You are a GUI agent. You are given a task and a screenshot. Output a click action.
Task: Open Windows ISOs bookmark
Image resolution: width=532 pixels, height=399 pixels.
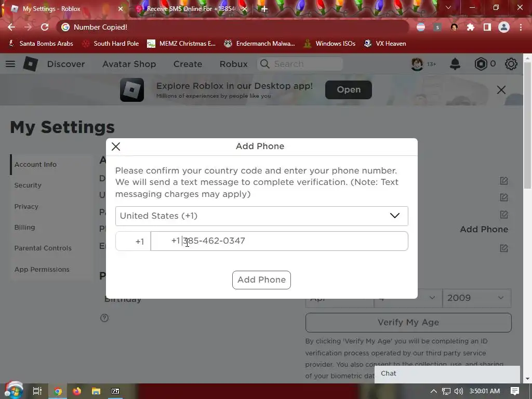[x=329, y=44]
